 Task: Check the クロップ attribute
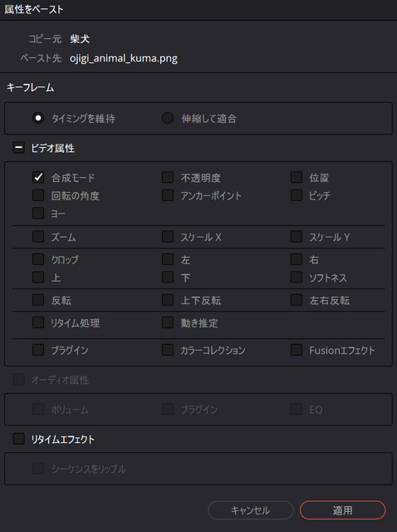point(38,259)
